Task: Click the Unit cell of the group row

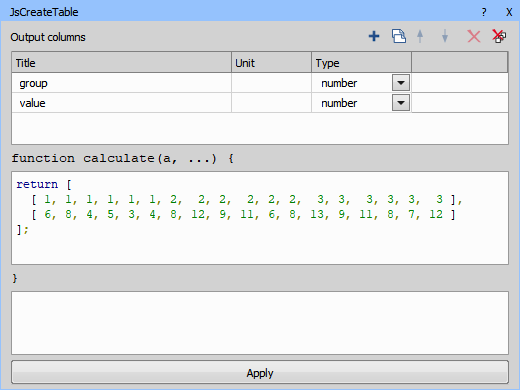Action: pos(271,83)
